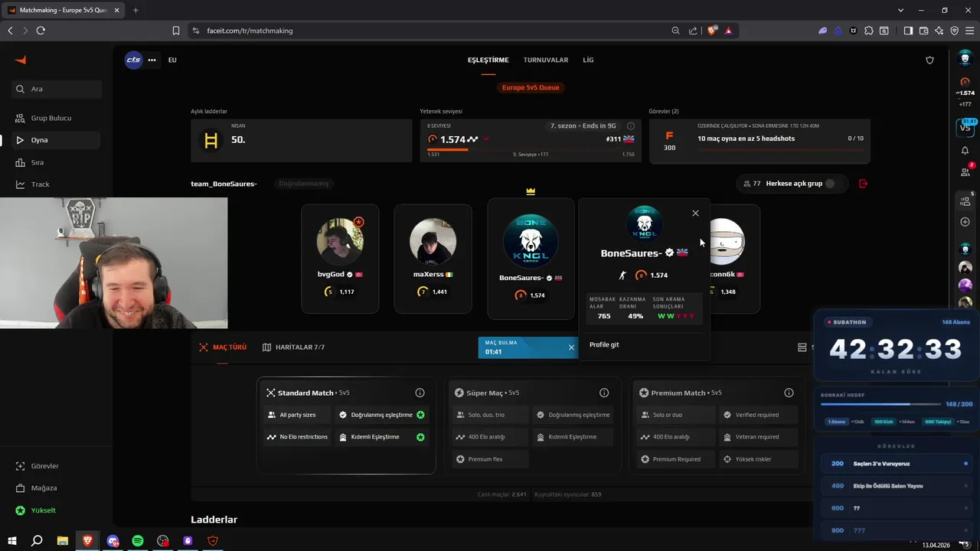Open the CS game selector icon
The image size is (980, 551).
(x=133, y=60)
